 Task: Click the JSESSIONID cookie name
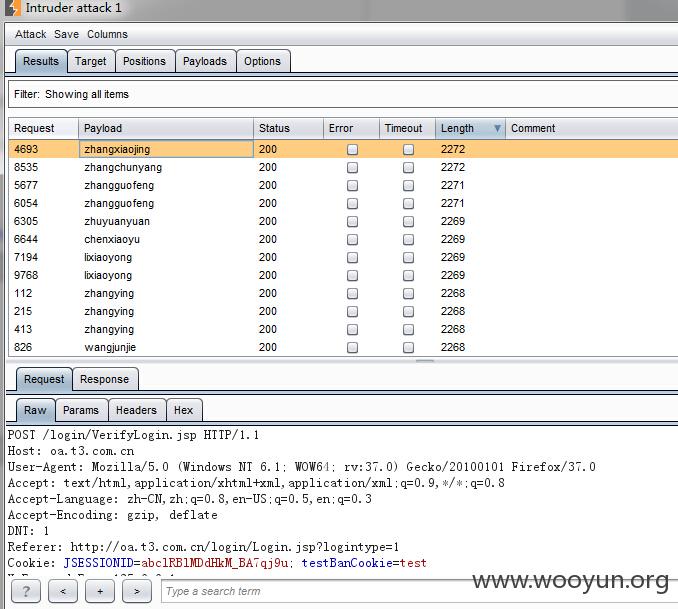click(x=99, y=563)
